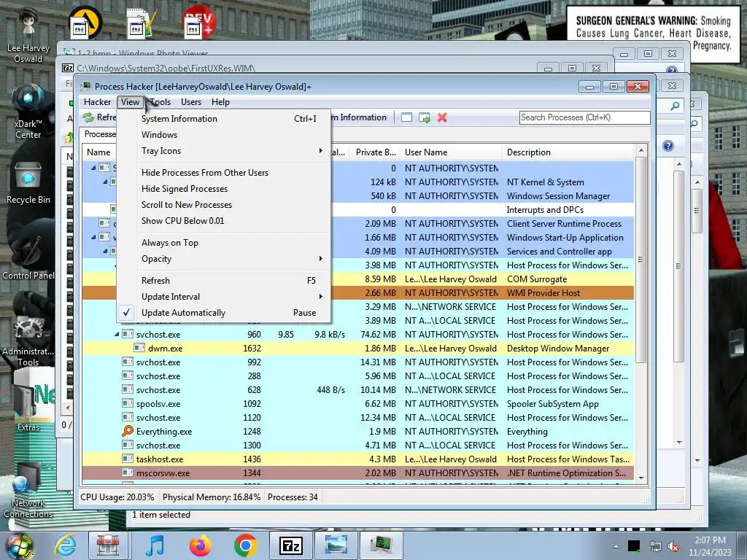The image size is (747, 560).
Task: Sort by User Name column header
Action: tap(451, 152)
